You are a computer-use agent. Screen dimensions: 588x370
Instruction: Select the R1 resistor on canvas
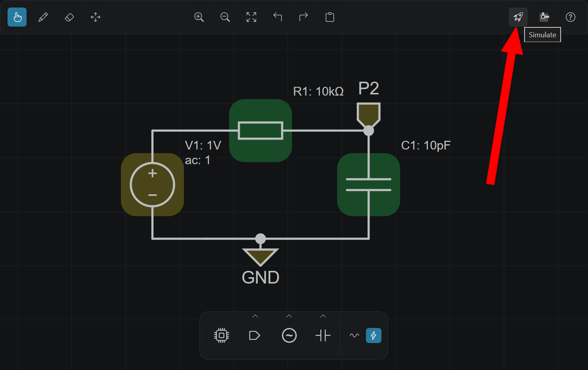coord(260,130)
